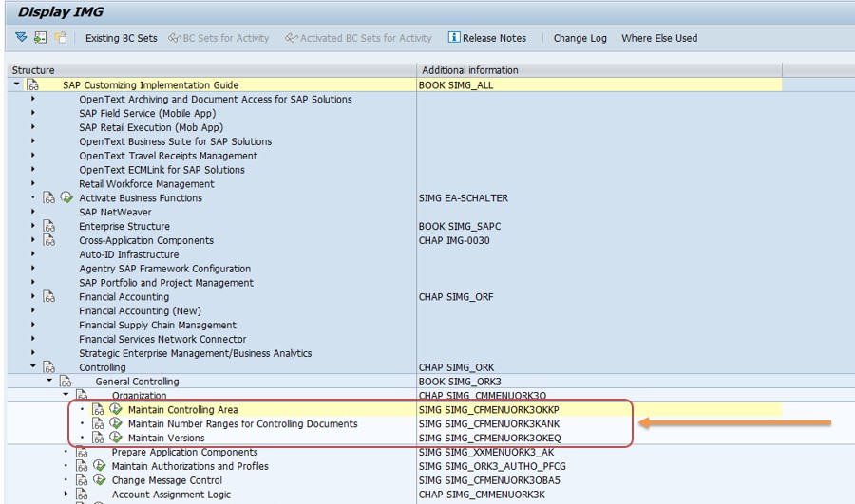Expand Enterprise Structure node
Image resolution: width=855 pixels, height=504 pixels.
tap(33, 226)
